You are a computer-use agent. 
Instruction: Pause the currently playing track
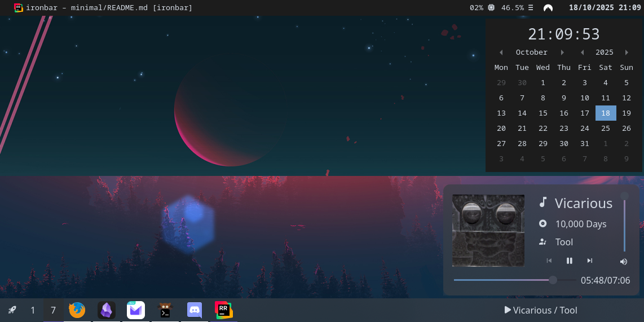coord(570,261)
